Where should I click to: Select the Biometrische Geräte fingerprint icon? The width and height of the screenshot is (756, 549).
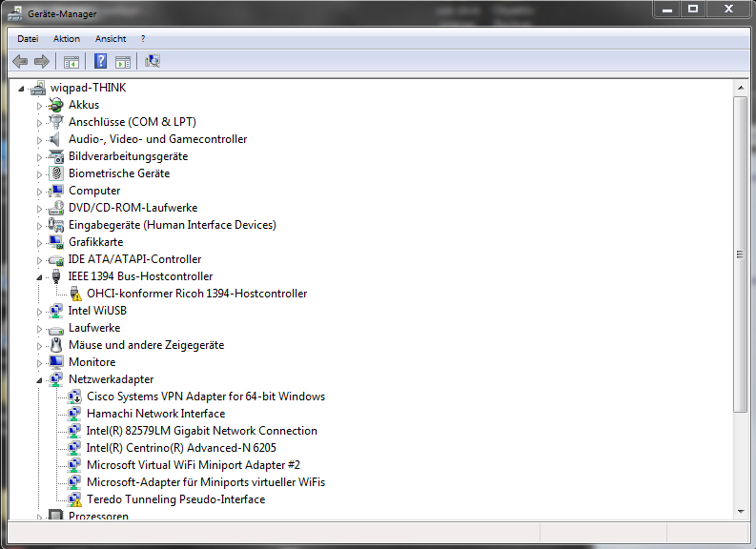coord(56,173)
